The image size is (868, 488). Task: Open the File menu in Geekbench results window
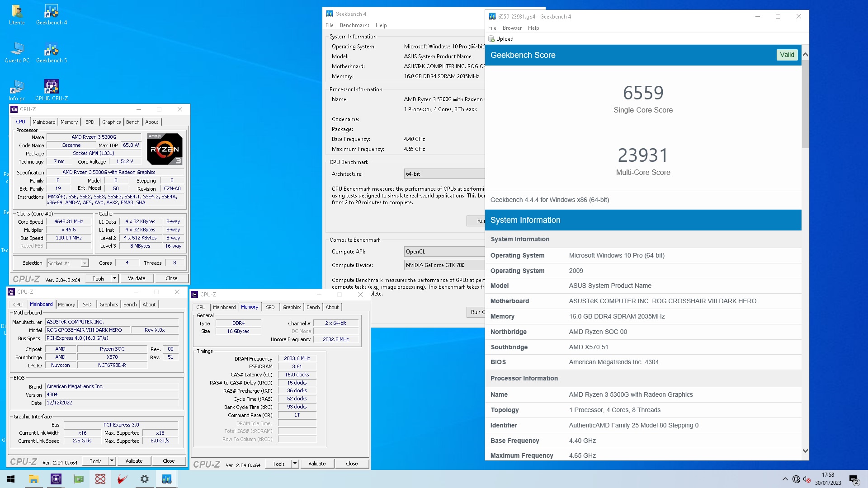click(x=492, y=28)
